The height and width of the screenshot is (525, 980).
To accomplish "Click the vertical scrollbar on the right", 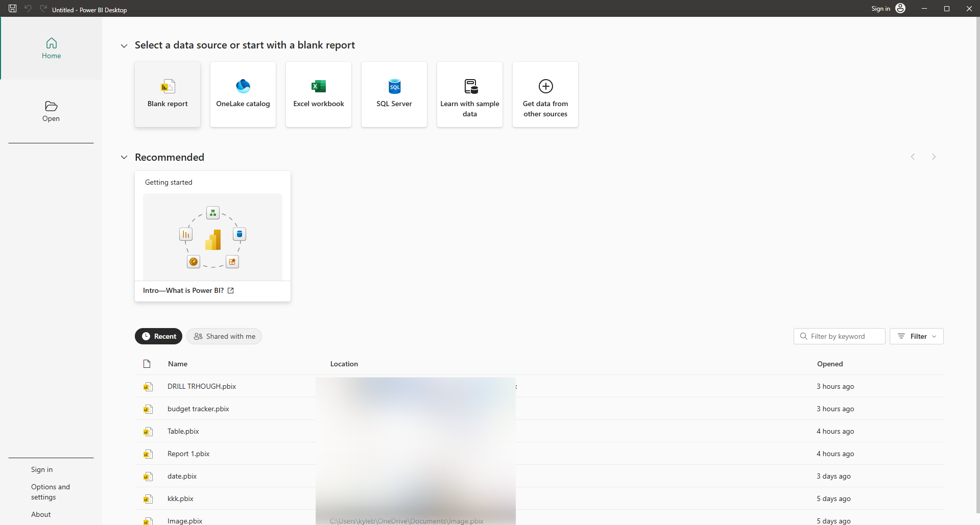I will 977,265.
